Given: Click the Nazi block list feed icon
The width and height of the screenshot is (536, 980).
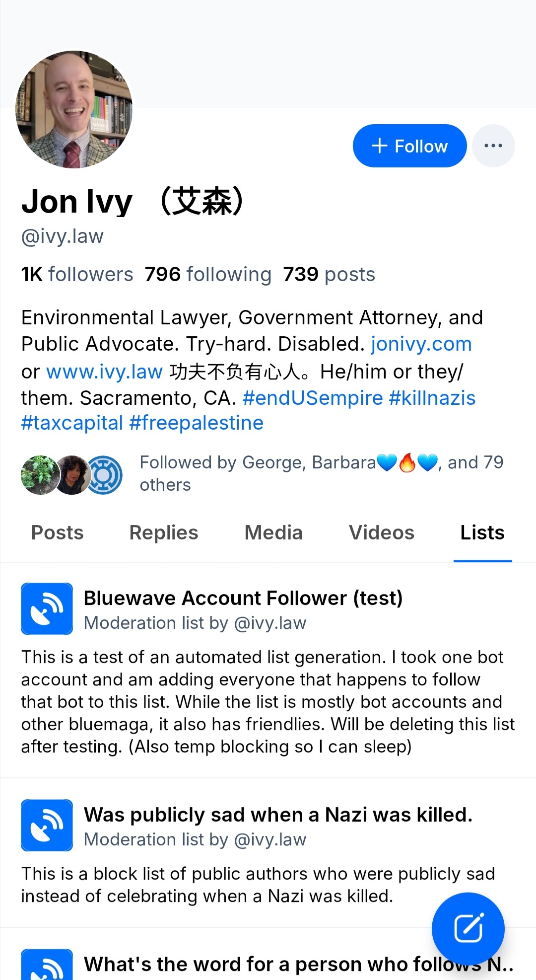Looking at the screenshot, I should (x=47, y=825).
